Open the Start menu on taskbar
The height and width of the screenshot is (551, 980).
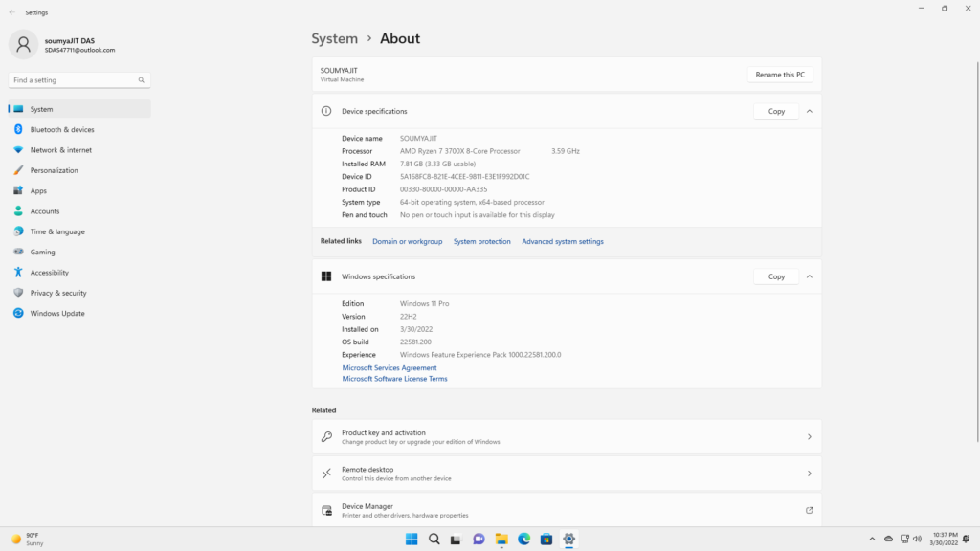(x=412, y=540)
